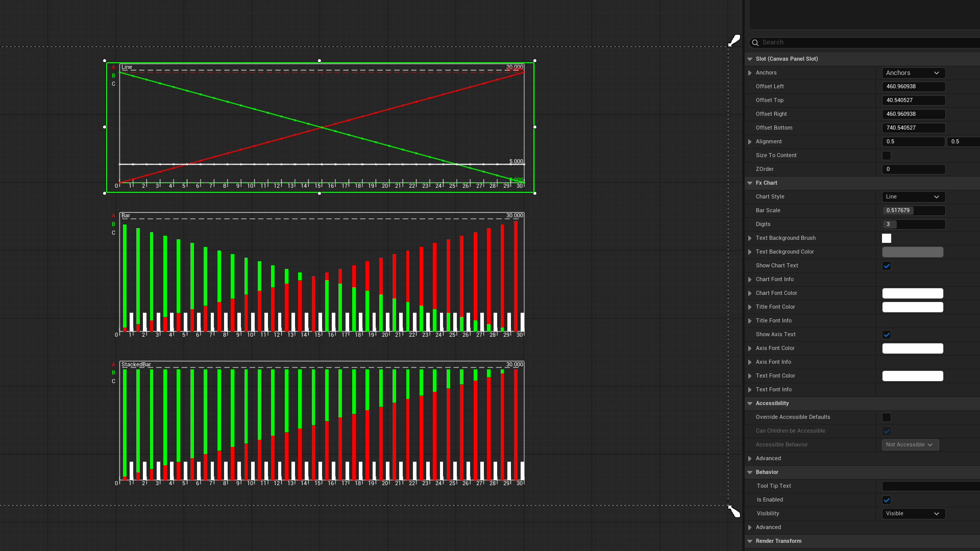Expand the Title Font Info property

click(x=750, y=321)
